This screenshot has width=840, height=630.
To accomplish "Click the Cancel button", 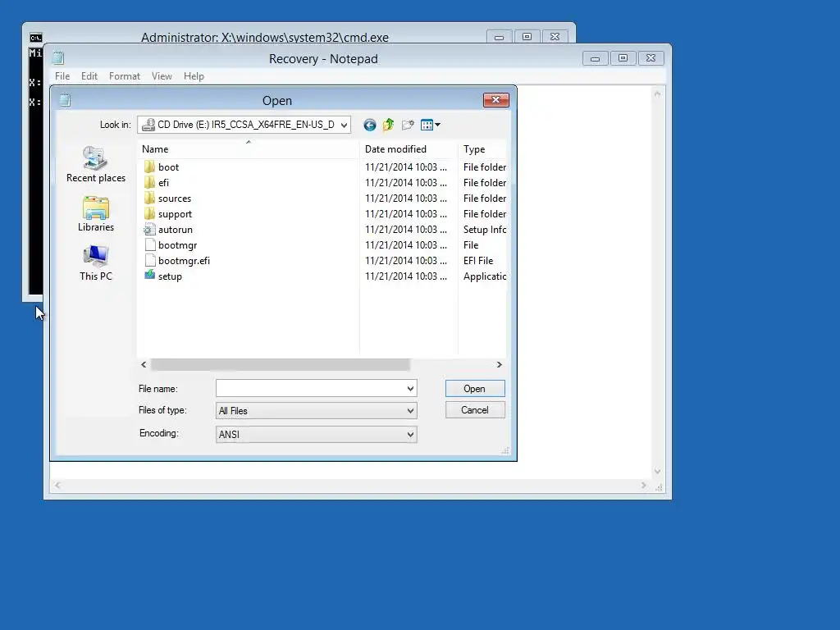I will [475, 410].
